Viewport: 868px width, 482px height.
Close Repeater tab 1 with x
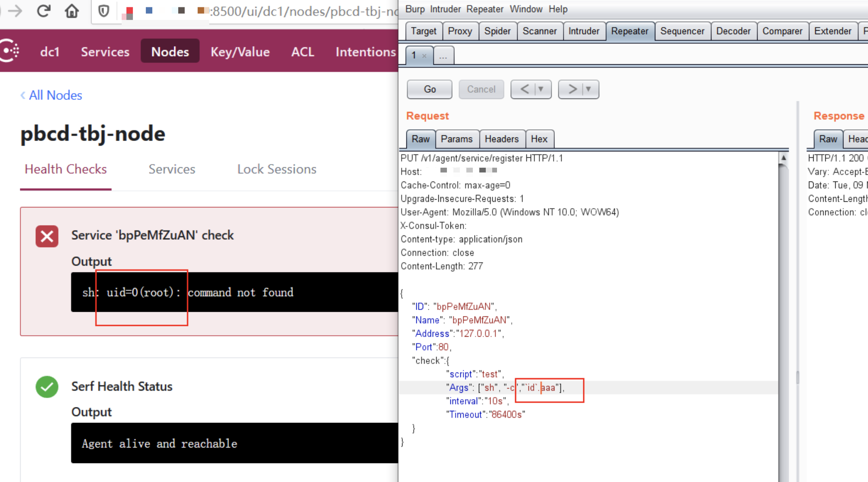425,56
